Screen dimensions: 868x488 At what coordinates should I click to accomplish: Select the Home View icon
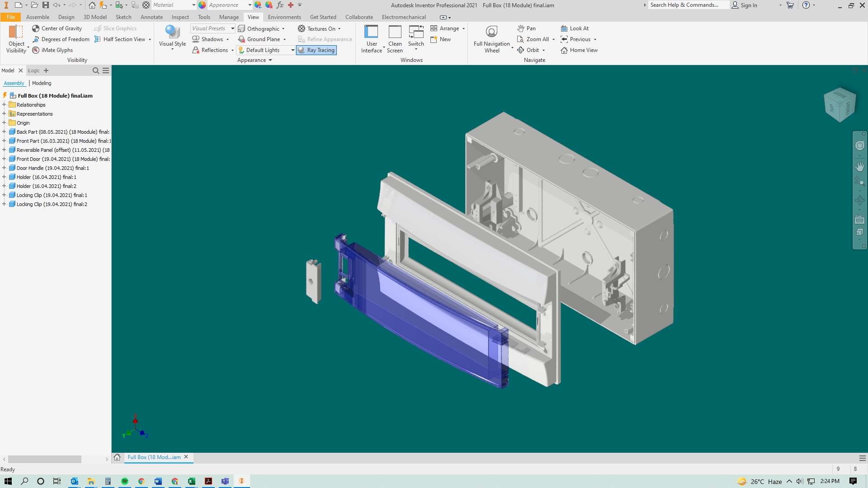pos(564,50)
